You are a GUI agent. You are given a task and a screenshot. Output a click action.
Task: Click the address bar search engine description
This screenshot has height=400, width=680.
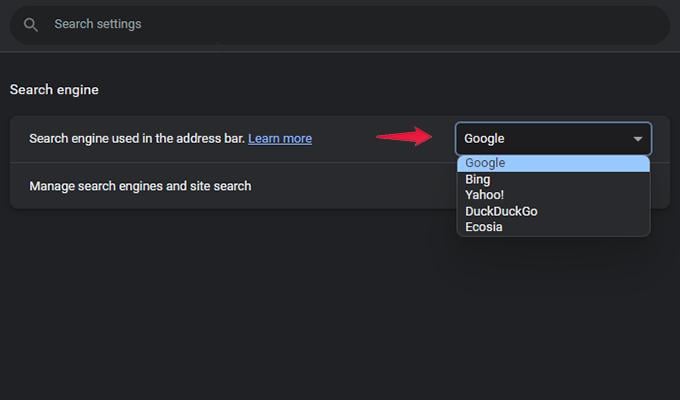137,138
